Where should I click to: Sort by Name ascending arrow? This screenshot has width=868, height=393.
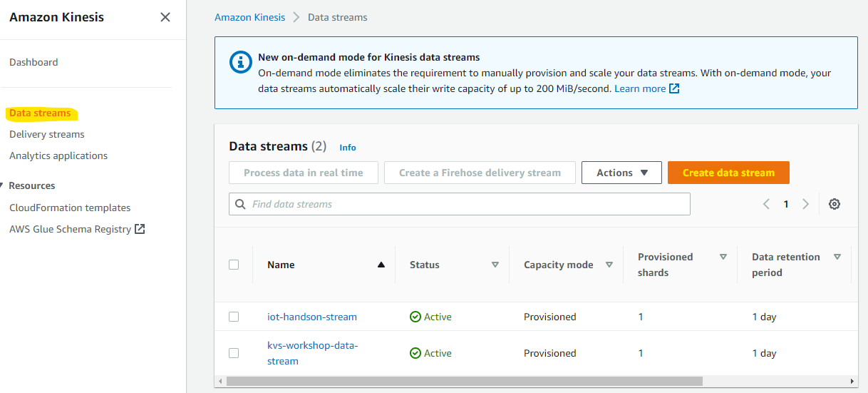point(381,265)
